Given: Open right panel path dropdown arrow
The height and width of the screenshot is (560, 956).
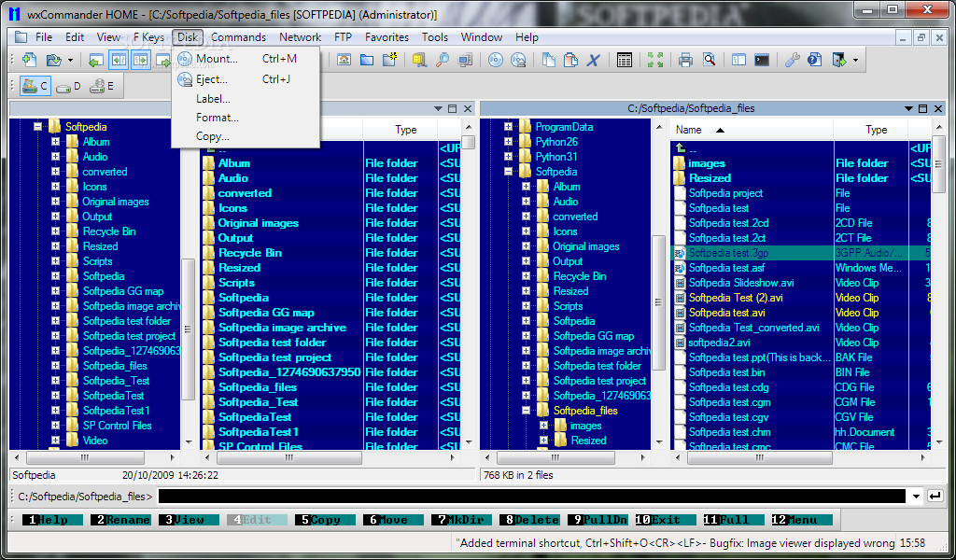Looking at the screenshot, I should tap(909, 108).
